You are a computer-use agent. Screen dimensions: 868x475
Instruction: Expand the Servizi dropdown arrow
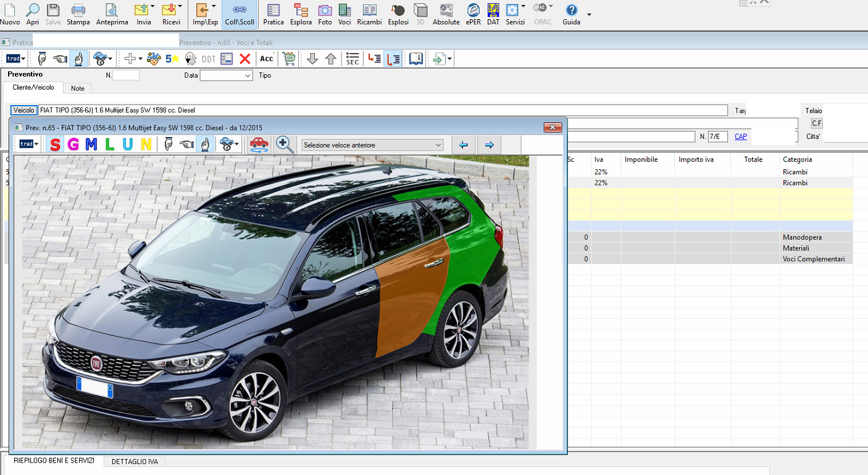524,7
